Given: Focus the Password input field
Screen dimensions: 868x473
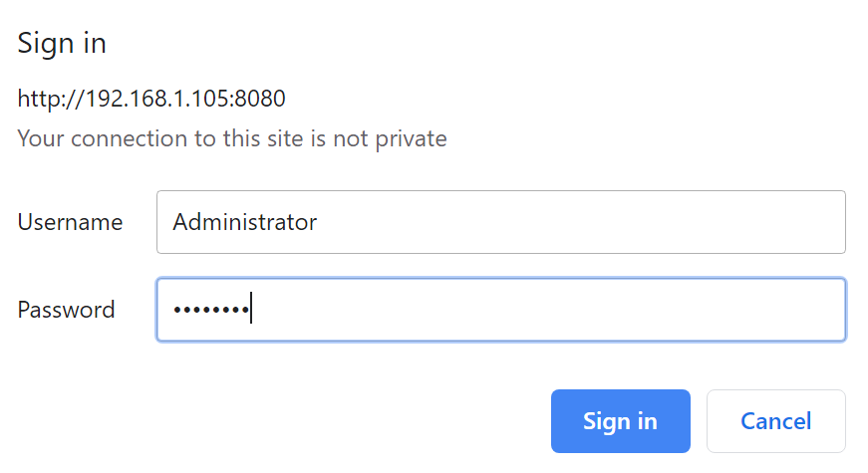Looking at the screenshot, I should (500, 310).
